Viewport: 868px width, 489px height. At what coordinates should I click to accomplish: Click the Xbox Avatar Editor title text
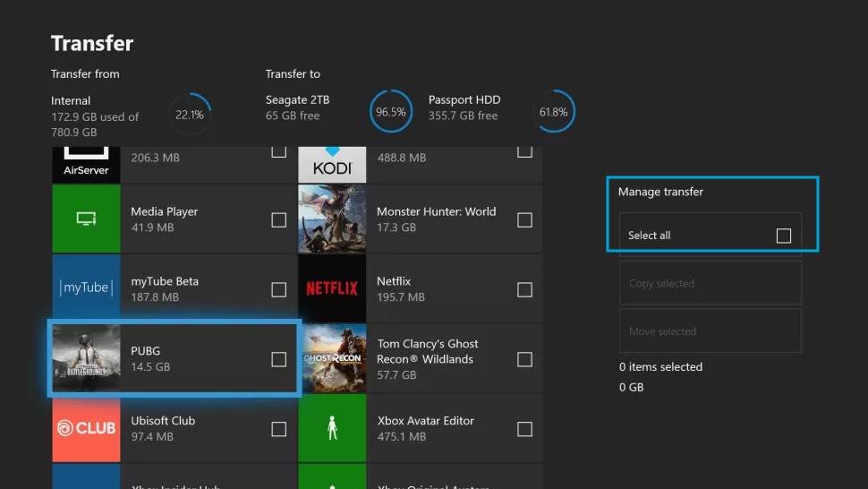click(425, 420)
